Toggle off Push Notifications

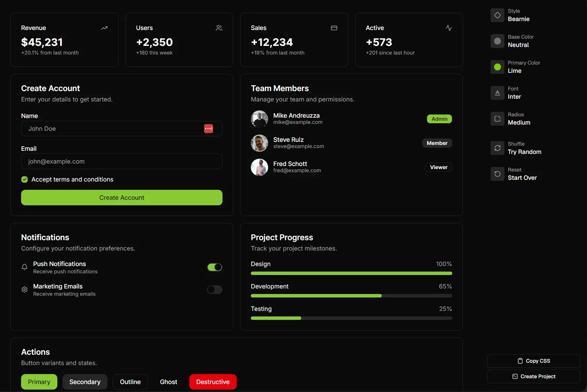tap(215, 267)
